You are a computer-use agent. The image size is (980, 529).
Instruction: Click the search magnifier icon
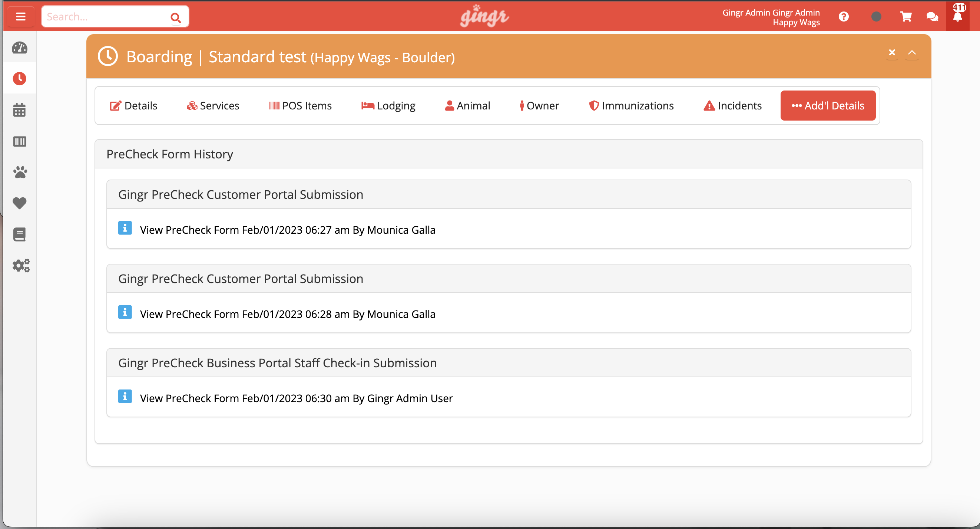pyautogui.click(x=175, y=17)
